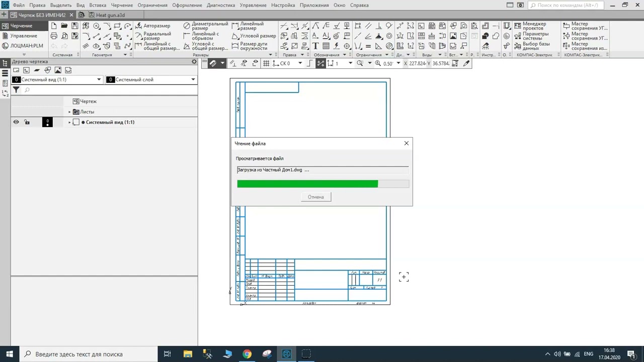644x362 pixels.
Task: Click the table tool in Обозначения panel
Action: [x=326, y=46]
